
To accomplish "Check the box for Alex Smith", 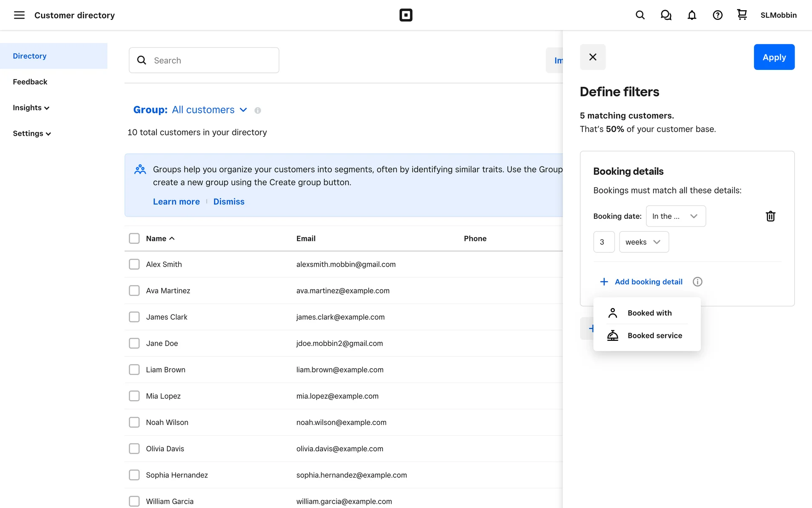I will click(134, 264).
